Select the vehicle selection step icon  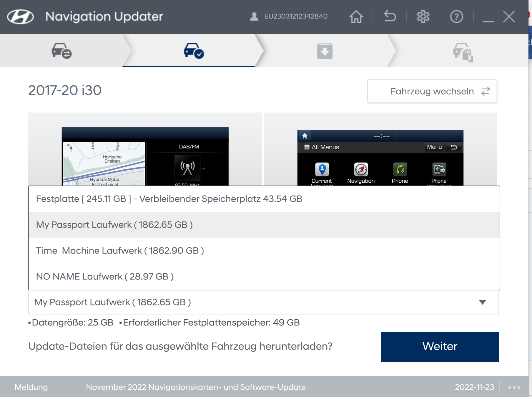61,51
